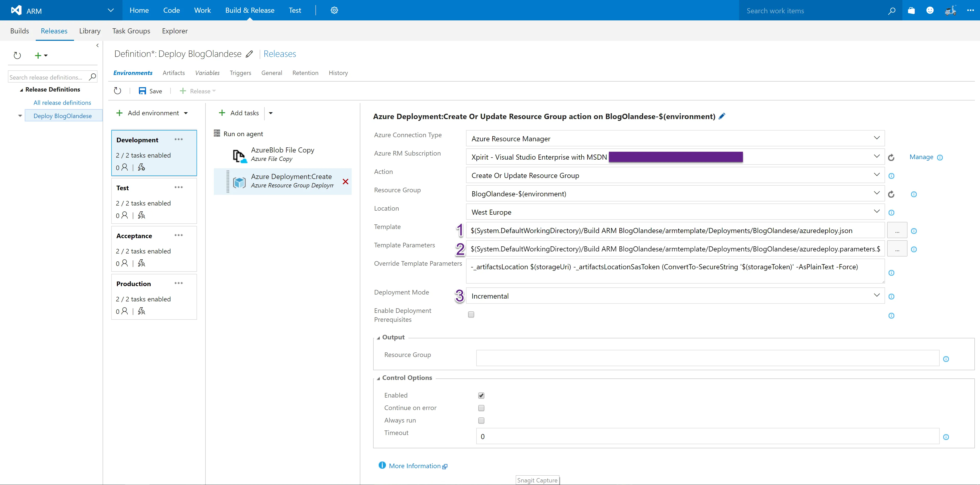
Task: Open the ellipsis menu in top bar
Action: pyautogui.click(x=971, y=10)
